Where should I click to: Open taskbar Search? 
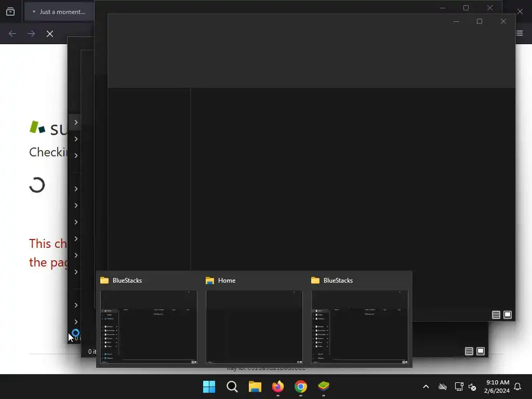[x=232, y=387]
